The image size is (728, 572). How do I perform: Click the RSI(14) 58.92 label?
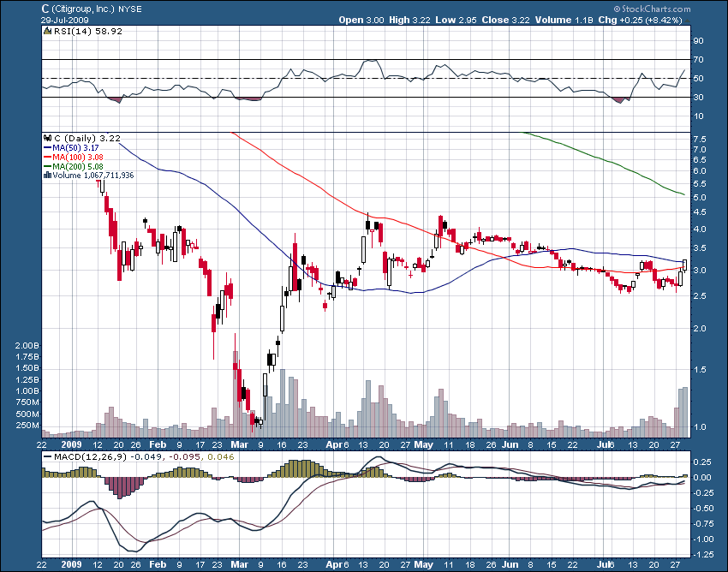pos(88,31)
